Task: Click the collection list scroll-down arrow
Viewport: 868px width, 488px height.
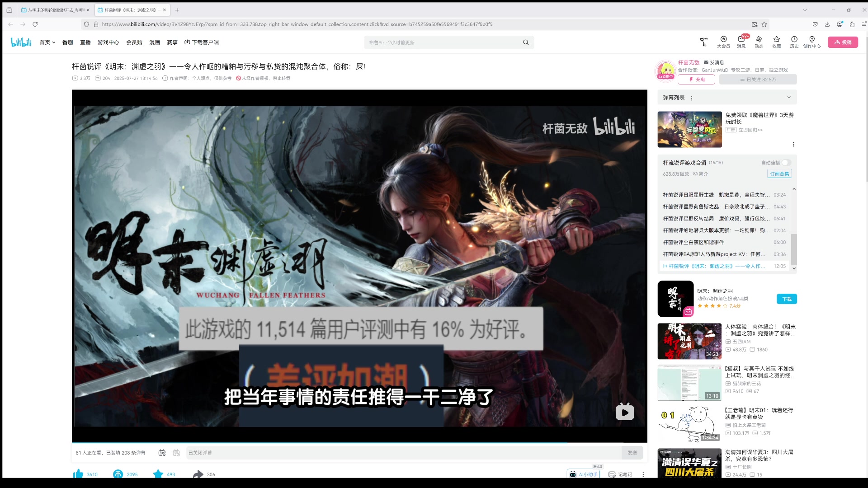Action: click(794, 268)
